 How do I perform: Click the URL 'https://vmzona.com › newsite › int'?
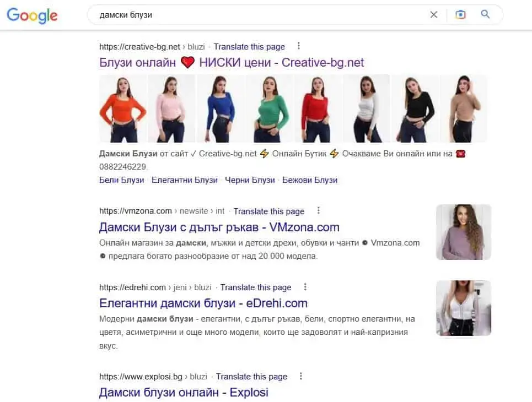162,211
